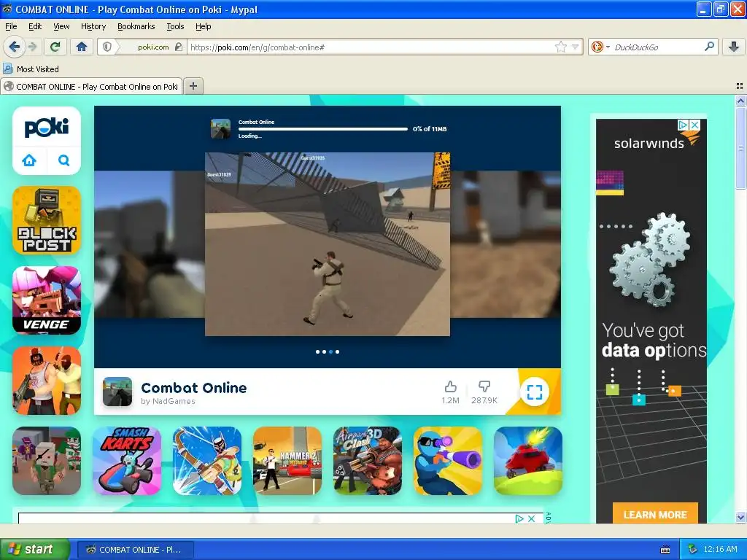Click the Combat Online game icon
Viewport: 747px width, 560px height.
tap(117, 392)
